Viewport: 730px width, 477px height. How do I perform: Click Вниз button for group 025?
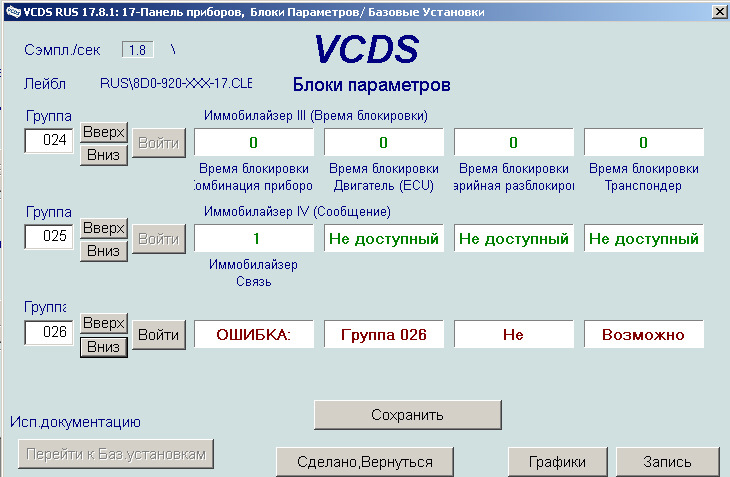104,251
